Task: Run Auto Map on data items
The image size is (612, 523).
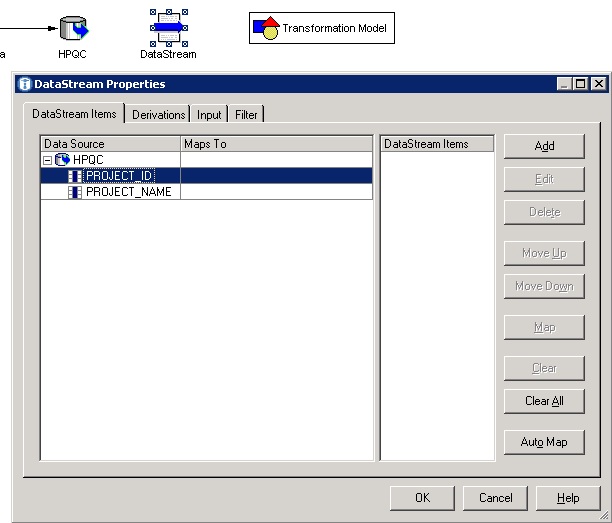Action: coord(544,442)
